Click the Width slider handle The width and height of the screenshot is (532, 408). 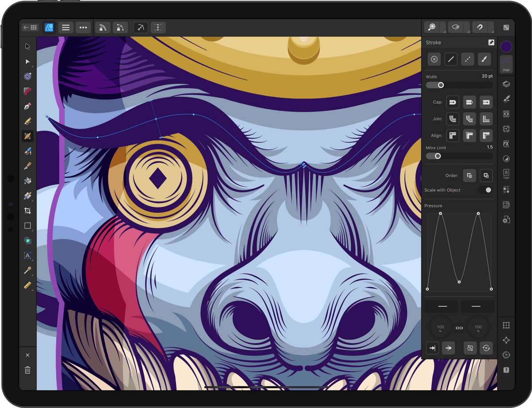tap(441, 85)
